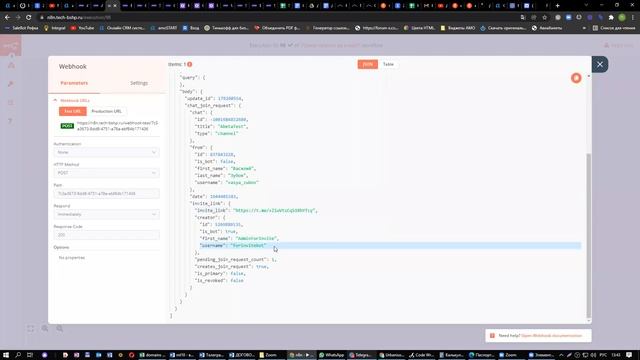Close the Webhook node panel
Image resolution: width=640 pixels, height=360 pixels.
click(x=600, y=64)
